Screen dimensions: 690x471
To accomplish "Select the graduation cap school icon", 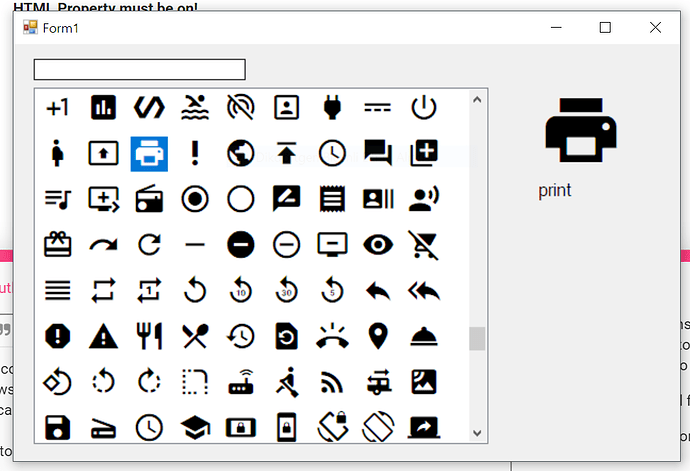I will click(195, 428).
